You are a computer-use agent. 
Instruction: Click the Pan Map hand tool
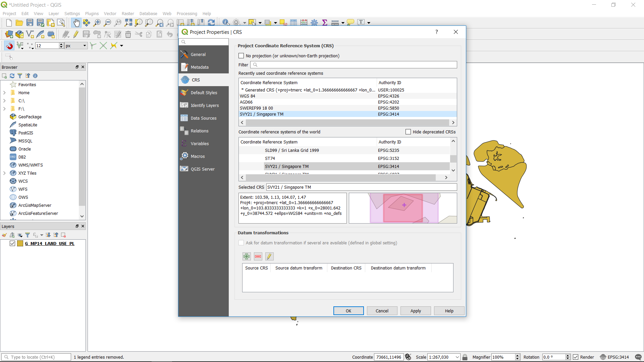click(76, 22)
